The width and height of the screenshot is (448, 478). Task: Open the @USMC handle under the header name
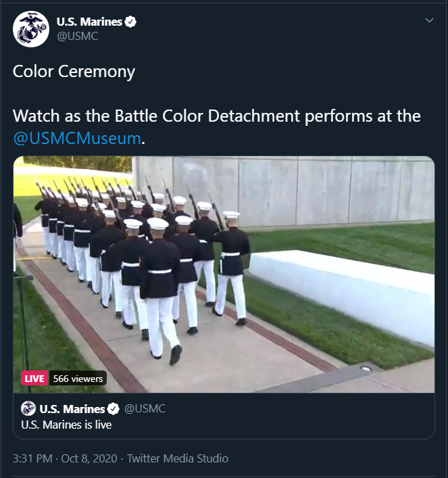tap(77, 37)
